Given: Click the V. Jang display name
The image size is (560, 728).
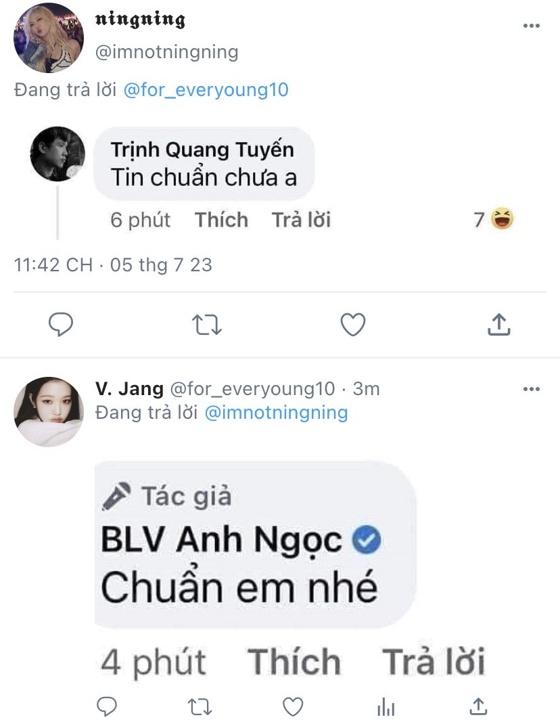Looking at the screenshot, I should click(x=129, y=388).
